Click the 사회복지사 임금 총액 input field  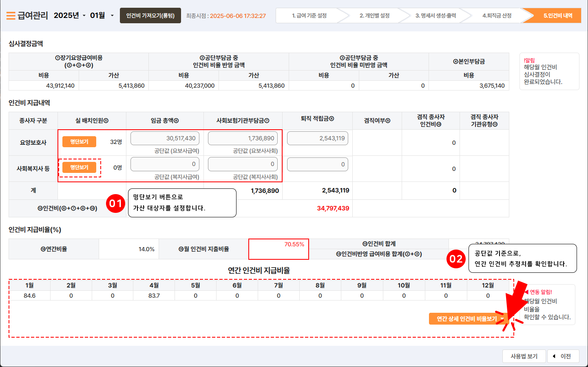click(x=165, y=164)
